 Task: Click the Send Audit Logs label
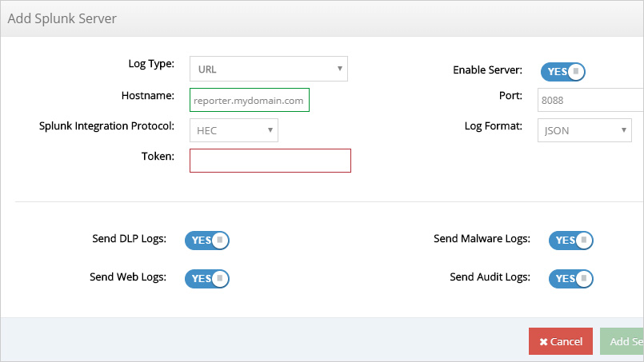click(490, 277)
